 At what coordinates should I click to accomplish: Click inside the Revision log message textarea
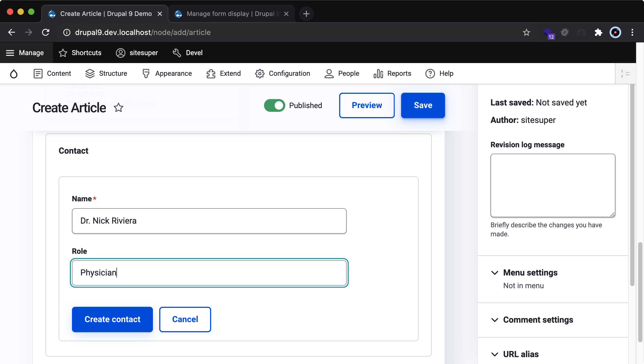tap(552, 185)
